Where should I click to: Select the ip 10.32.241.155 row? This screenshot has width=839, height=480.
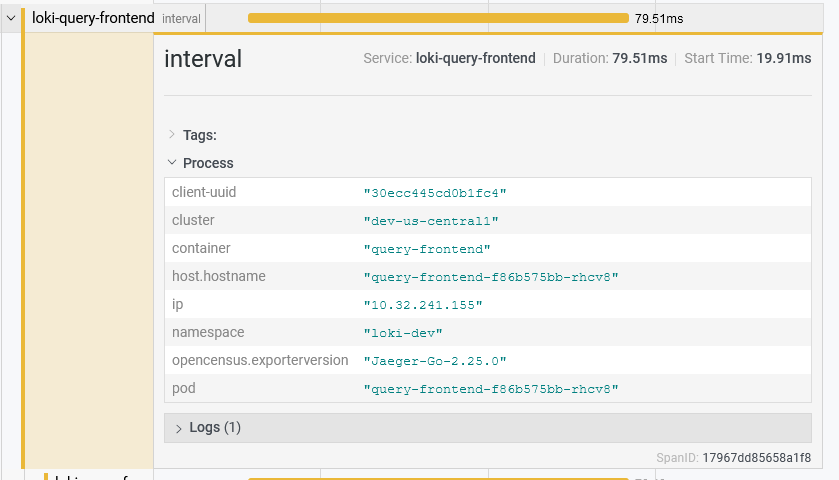tap(487, 304)
